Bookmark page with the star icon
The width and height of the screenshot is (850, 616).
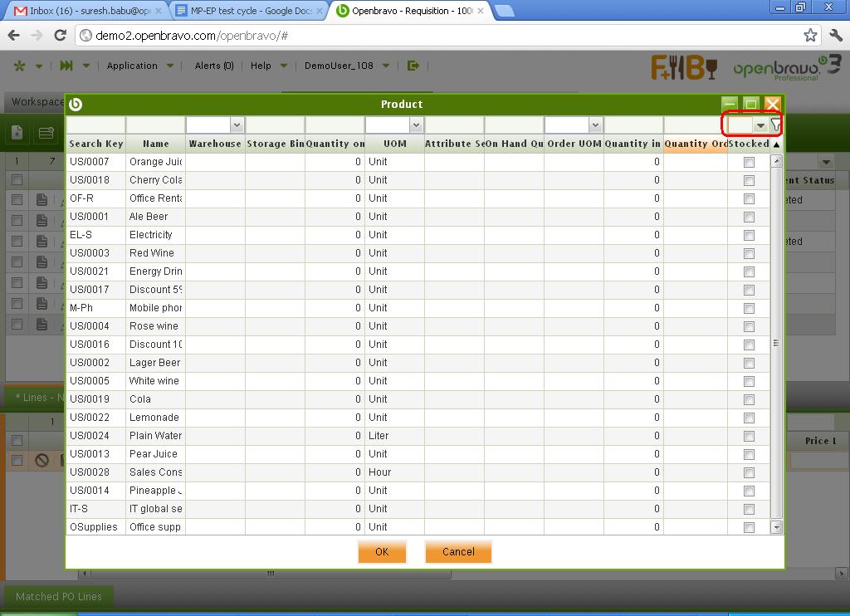(x=810, y=36)
